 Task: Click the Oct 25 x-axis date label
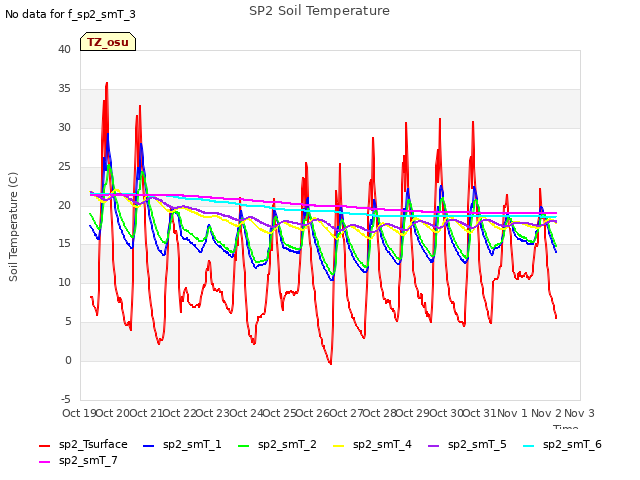click(x=279, y=413)
